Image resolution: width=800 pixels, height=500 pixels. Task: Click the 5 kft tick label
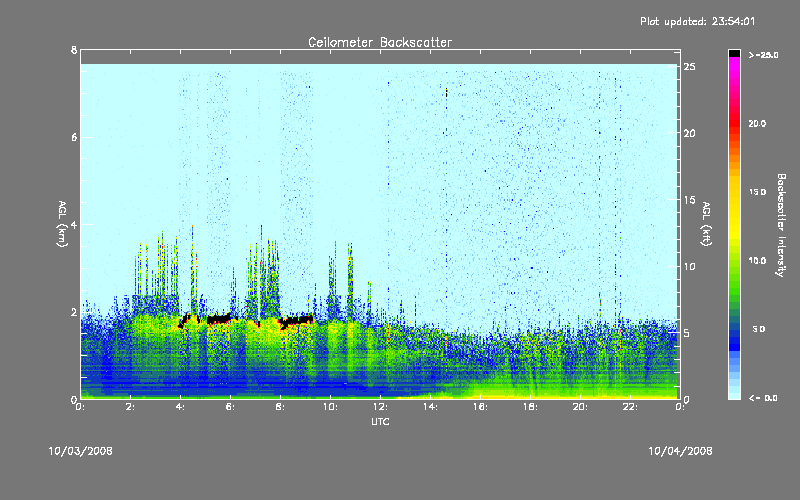[687, 333]
